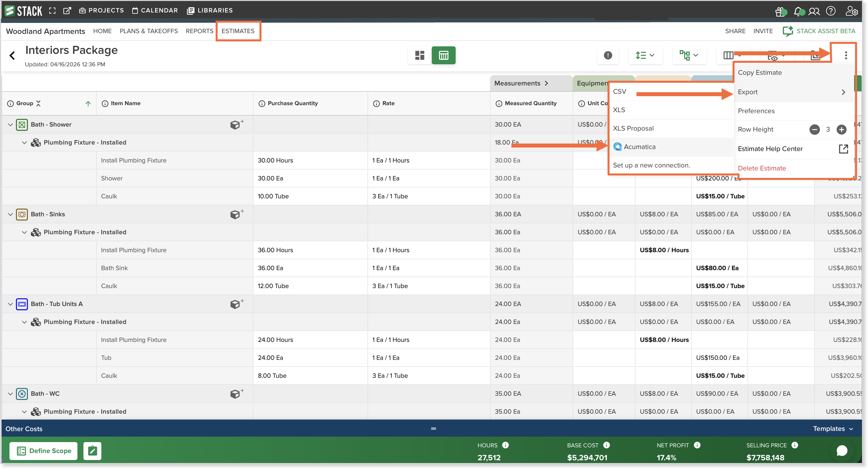The width and height of the screenshot is (868, 469).
Task: Open the notifications bell icon
Action: click(798, 11)
